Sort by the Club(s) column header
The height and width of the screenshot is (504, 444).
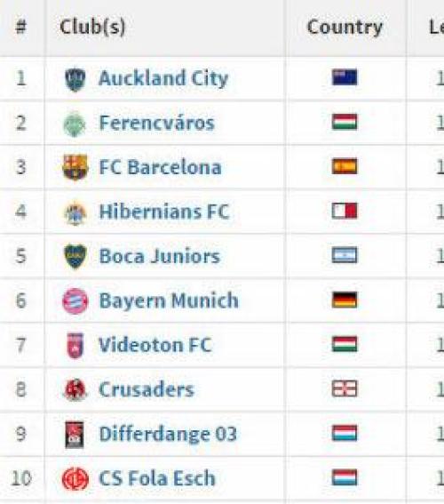coord(92,27)
